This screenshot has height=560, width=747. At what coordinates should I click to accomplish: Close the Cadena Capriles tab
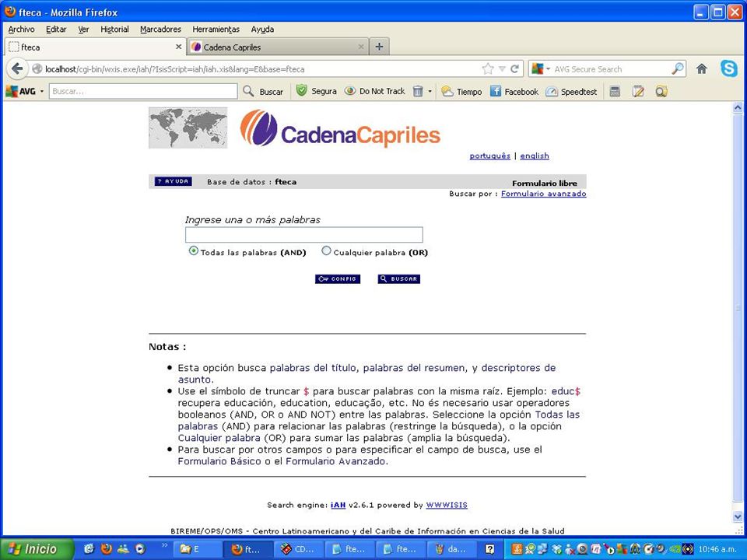coord(360,47)
